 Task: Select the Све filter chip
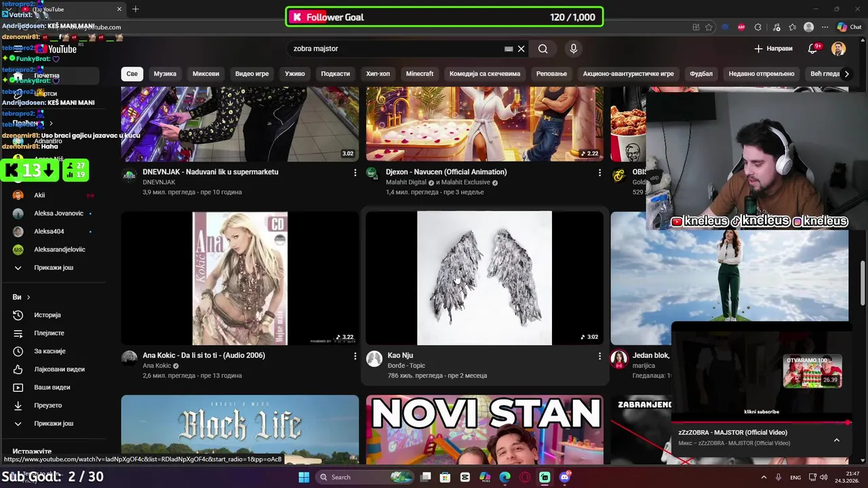(x=132, y=74)
